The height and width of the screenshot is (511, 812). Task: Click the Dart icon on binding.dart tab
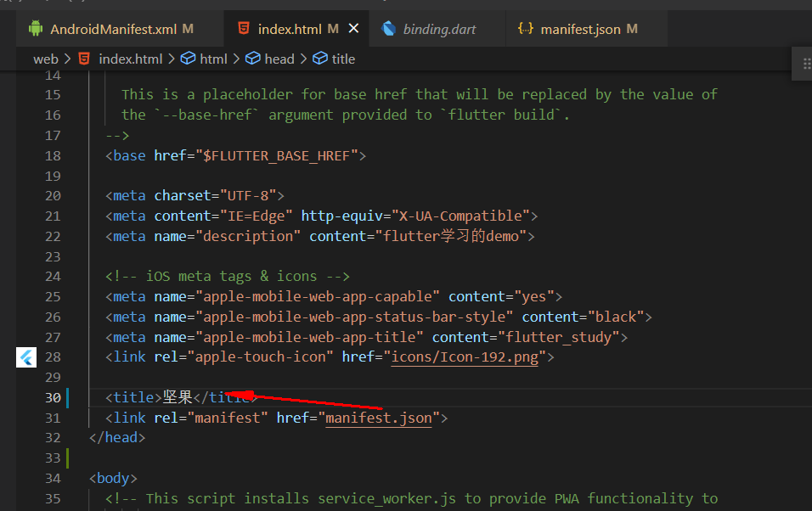tap(389, 29)
